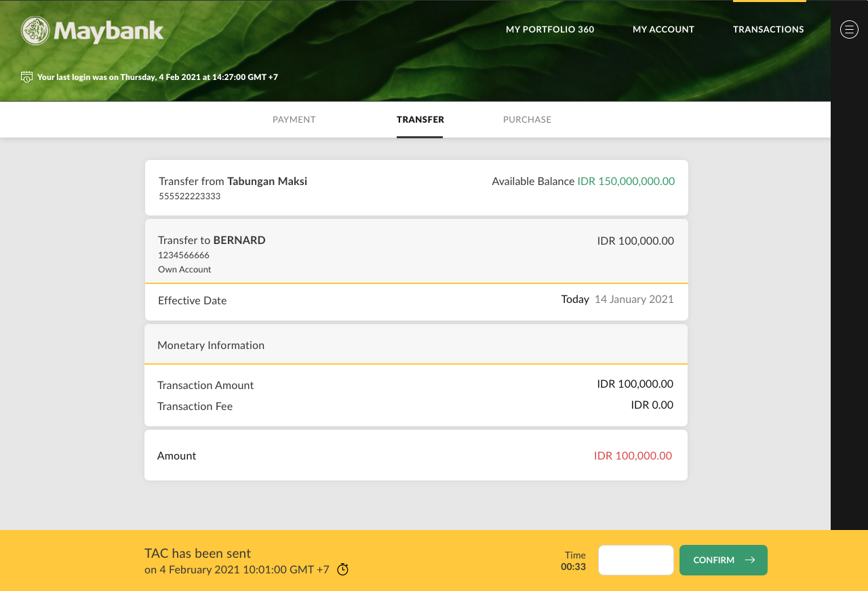The image size is (868, 591).
Task: Click the stopwatch icon after TAC timestamp
Action: pyautogui.click(x=342, y=569)
